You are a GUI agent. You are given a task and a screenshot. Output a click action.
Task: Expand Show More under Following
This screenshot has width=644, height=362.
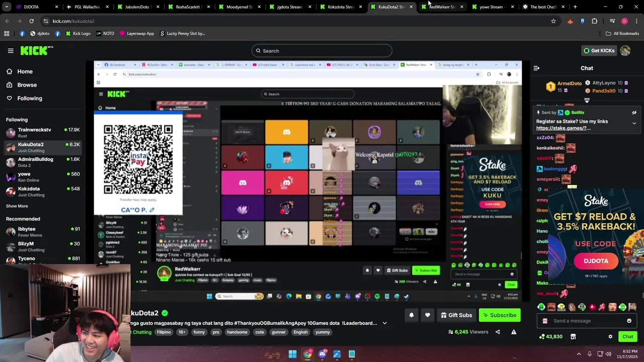[17, 206]
